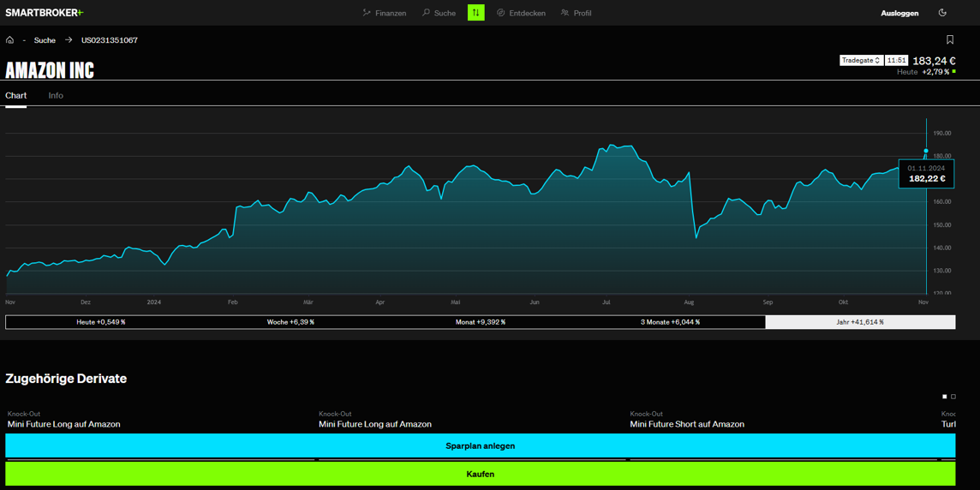The width and height of the screenshot is (980, 490).
Task: Click the 183,24 € price value
Action: (x=934, y=61)
